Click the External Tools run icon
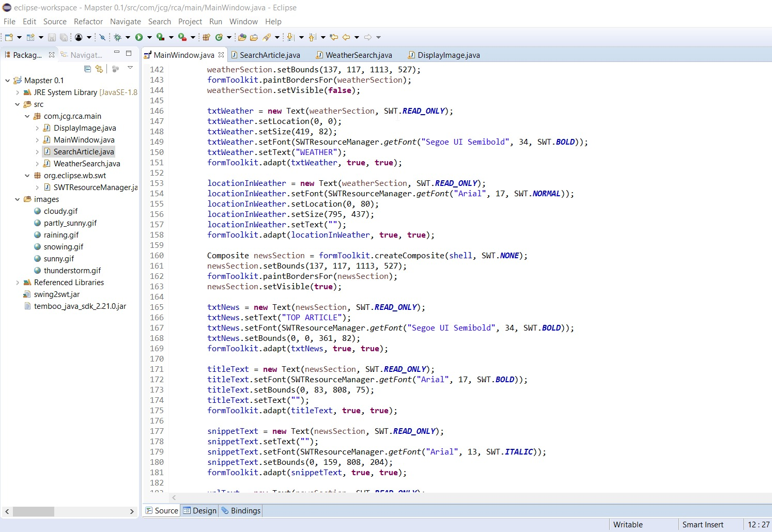The image size is (772, 532). [182, 37]
